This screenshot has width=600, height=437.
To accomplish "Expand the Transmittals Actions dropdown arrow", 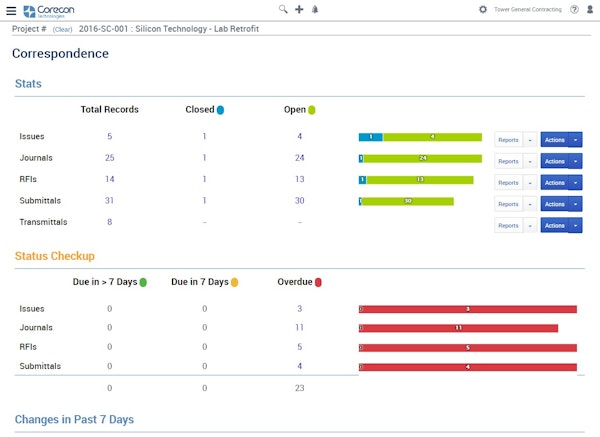I will click(x=576, y=226).
